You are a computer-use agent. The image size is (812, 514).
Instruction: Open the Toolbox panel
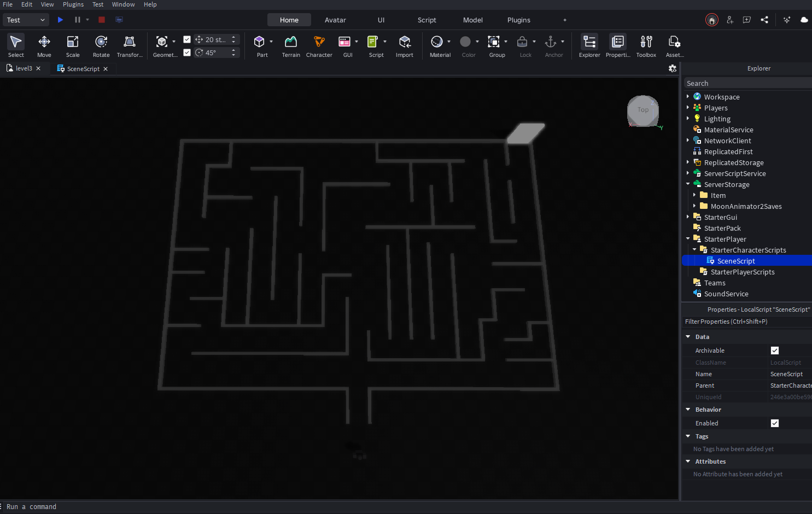pos(646,45)
